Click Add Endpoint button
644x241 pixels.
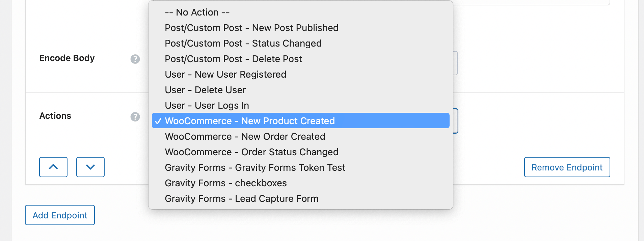pos(60,215)
